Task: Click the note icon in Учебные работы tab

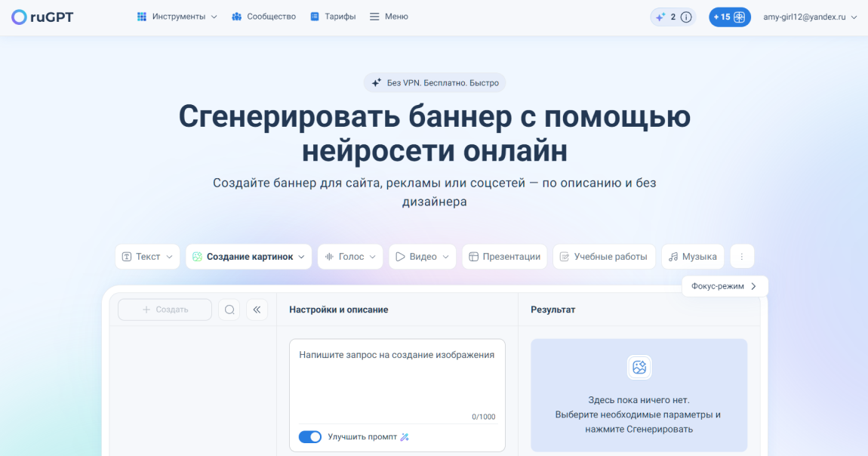Action: tap(564, 257)
